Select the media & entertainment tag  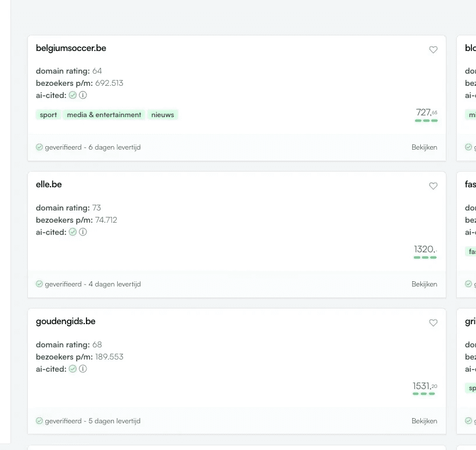[104, 114]
